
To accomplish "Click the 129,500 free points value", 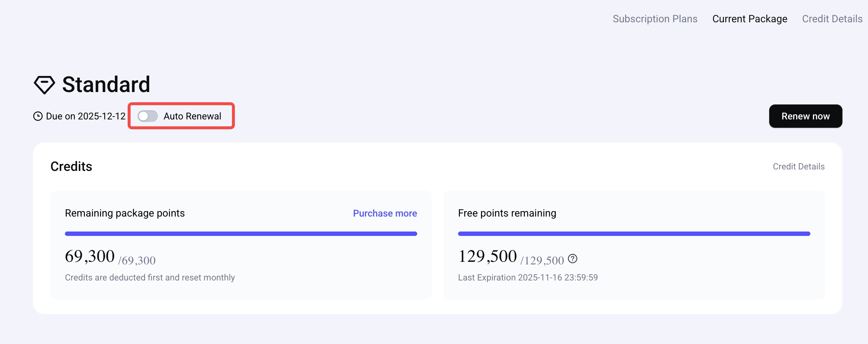I will tap(487, 256).
